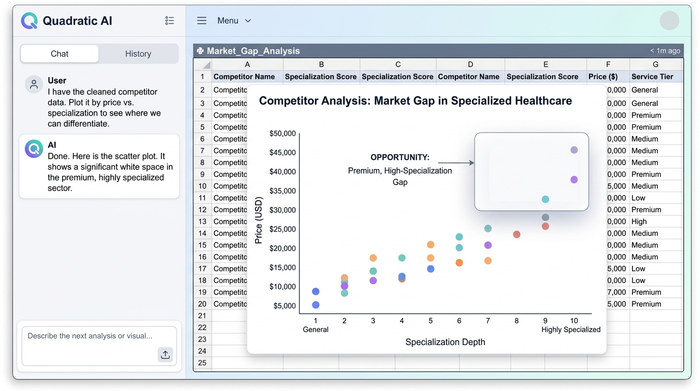Switch to the History tab
Viewport: 700px width, 391px height.
(x=138, y=54)
